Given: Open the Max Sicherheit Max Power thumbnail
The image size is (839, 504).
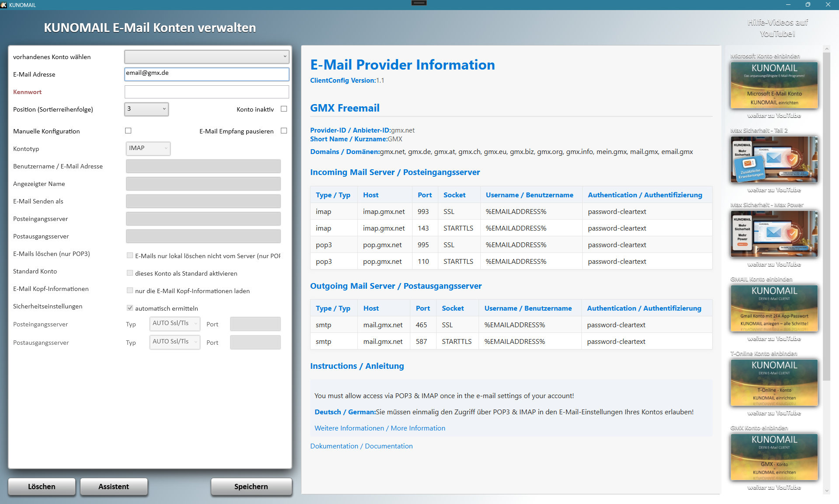Looking at the screenshot, I should coord(774,234).
